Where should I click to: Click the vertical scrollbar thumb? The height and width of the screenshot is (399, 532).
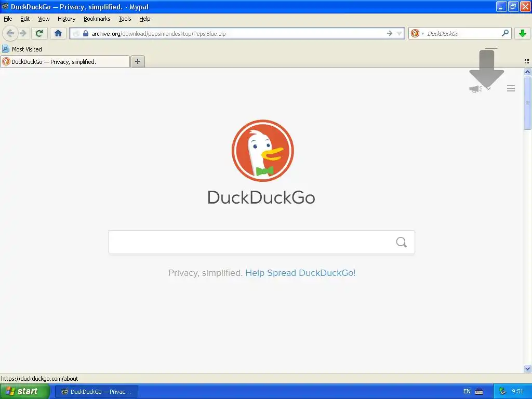[x=527, y=103]
